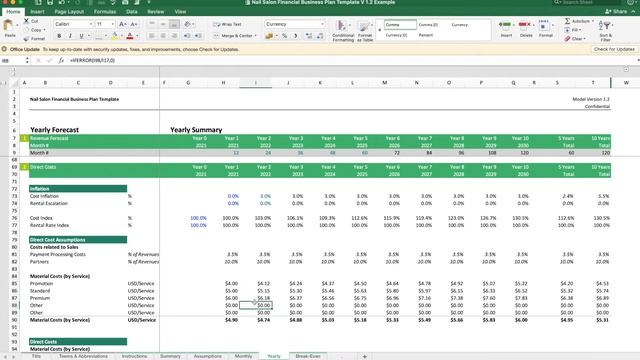Open the font color dropdown arrow
The height and width of the screenshot is (360, 640).
(x=137, y=36)
